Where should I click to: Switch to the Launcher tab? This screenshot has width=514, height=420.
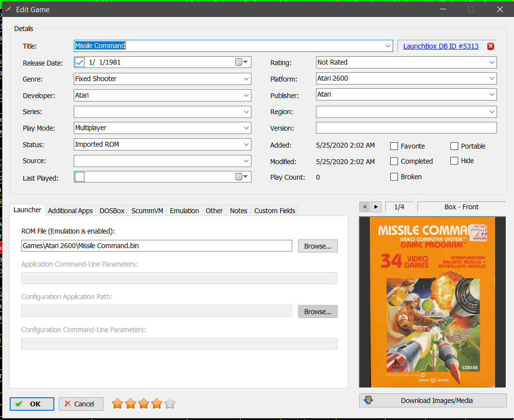point(27,210)
